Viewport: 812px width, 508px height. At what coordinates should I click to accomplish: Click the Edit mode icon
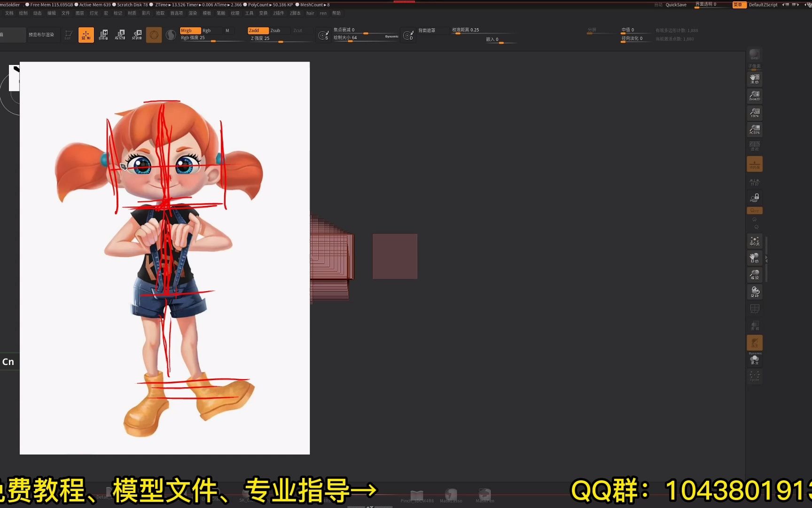69,35
